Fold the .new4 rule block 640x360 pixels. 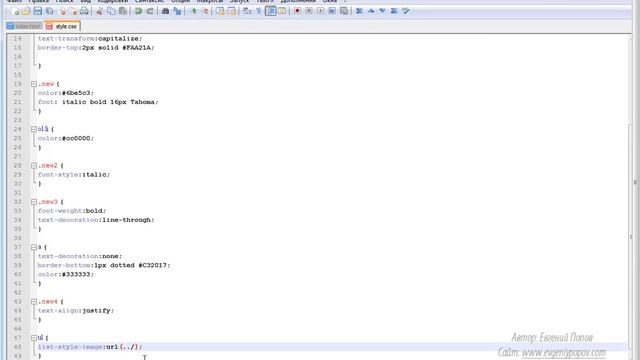pyautogui.click(x=34, y=302)
